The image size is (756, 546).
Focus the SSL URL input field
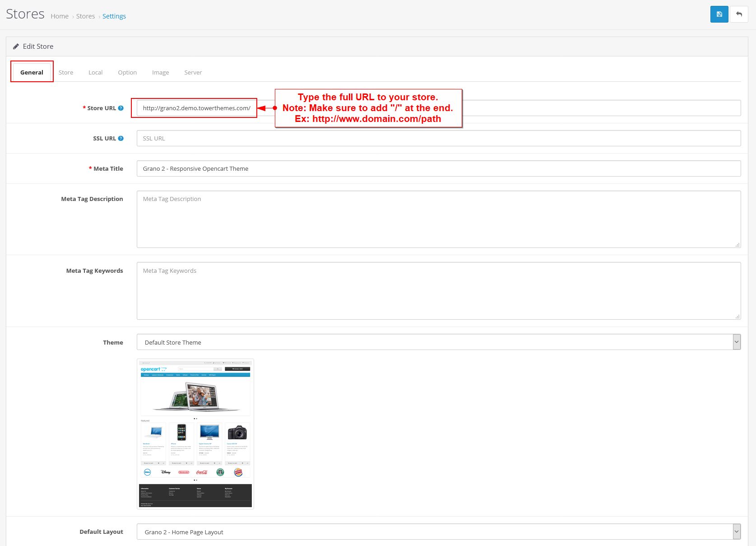click(439, 138)
